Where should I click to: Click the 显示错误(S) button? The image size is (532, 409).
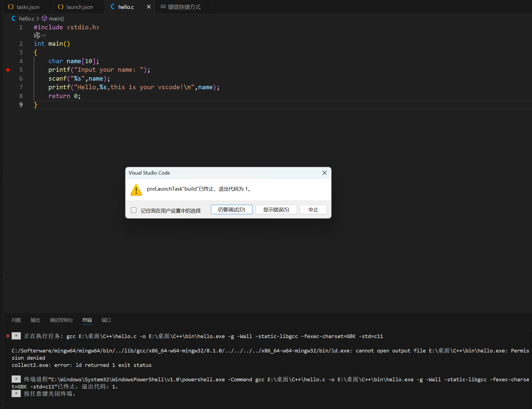point(276,209)
